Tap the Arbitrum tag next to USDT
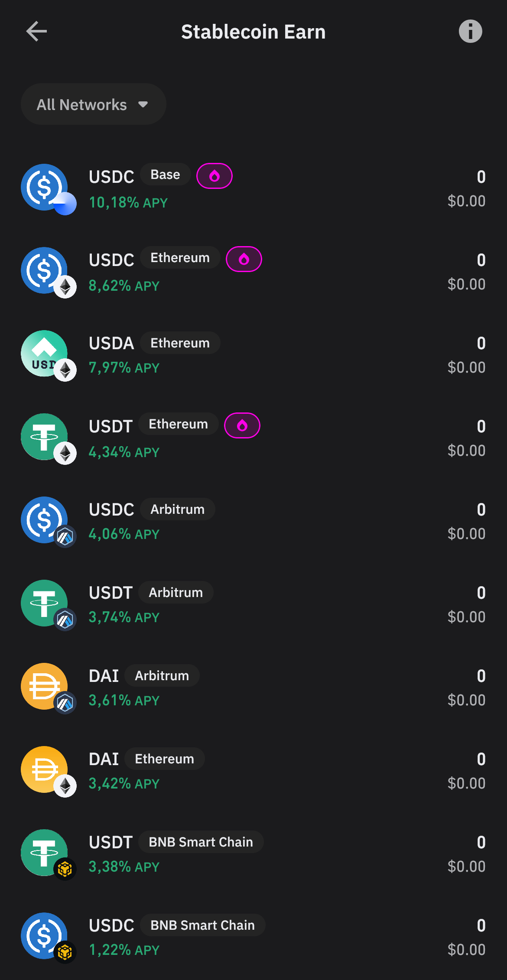 (x=175, y=592)
